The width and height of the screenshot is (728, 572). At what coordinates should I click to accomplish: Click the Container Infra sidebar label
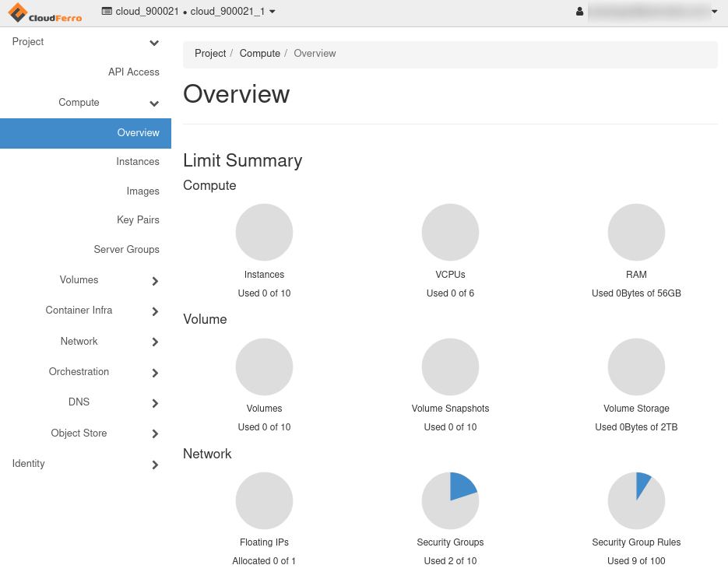coord(79,310)
